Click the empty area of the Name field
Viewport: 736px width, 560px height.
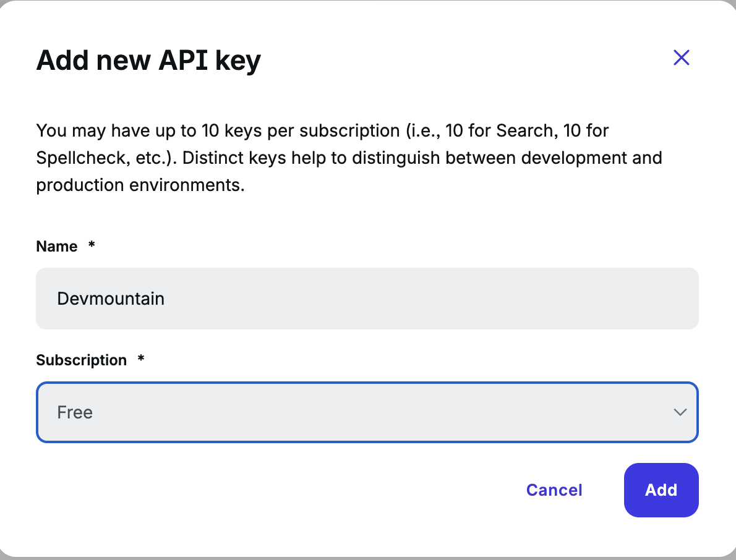(x=433, y=299)
